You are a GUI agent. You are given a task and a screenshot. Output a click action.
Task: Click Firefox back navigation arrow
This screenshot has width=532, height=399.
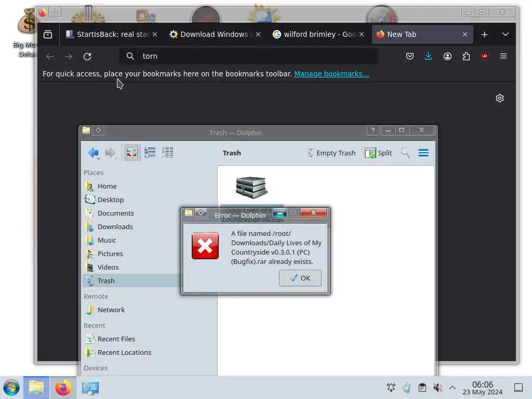point(50,56)
